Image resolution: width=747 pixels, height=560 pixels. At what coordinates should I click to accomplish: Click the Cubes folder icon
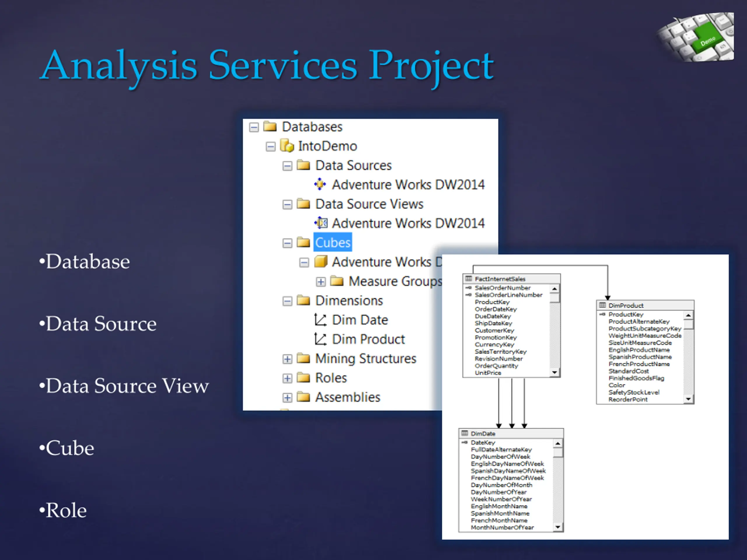[303, 242]
